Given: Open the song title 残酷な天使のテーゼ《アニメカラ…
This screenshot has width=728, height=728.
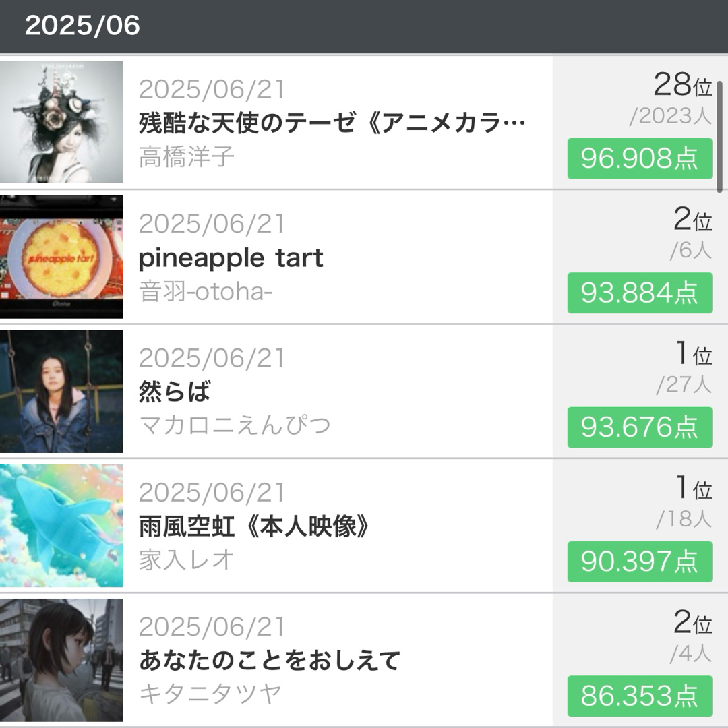Looking at the screenshot, I should tap(332, 123).
